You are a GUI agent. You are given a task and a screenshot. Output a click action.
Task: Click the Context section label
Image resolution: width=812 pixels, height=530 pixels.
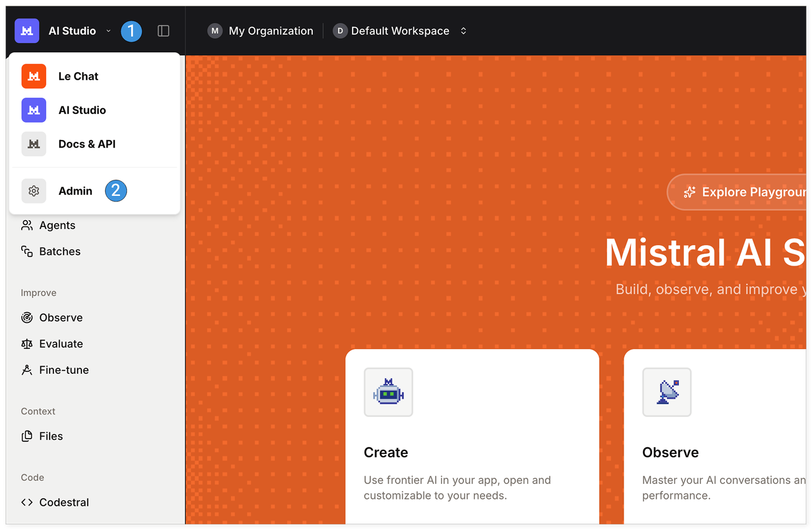point(38,411)
